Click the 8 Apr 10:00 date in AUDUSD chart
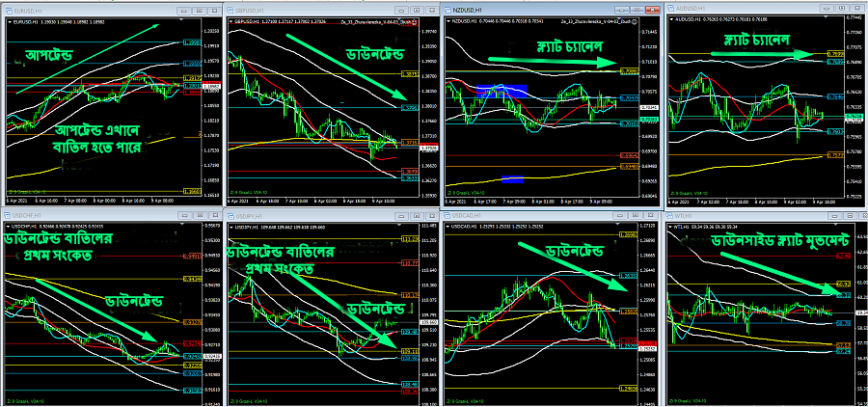 click(x=767, y=201)
